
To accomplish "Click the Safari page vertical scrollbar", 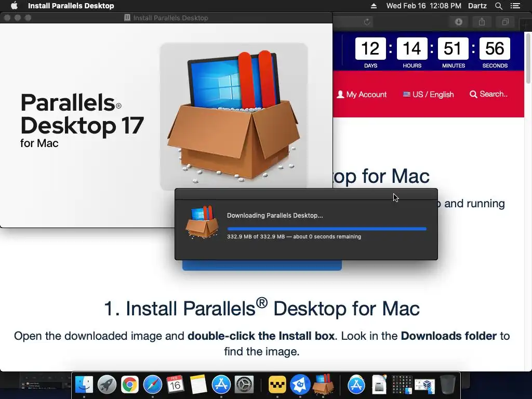I will pos(528,58).
